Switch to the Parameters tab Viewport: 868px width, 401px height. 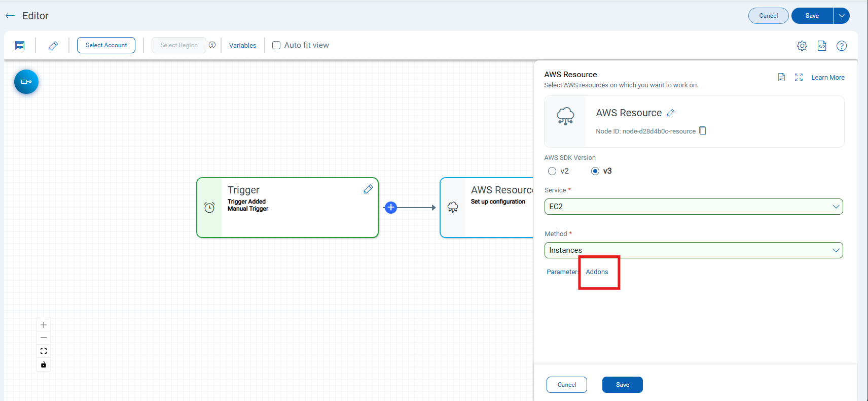tap(563, 272)
